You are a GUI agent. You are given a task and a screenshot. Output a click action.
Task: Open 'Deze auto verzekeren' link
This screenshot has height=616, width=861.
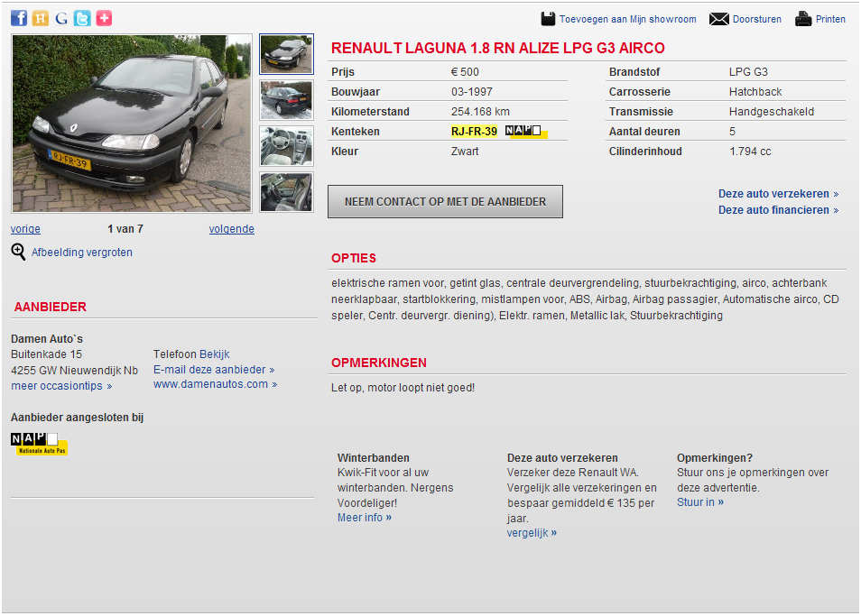click(773, 194)
